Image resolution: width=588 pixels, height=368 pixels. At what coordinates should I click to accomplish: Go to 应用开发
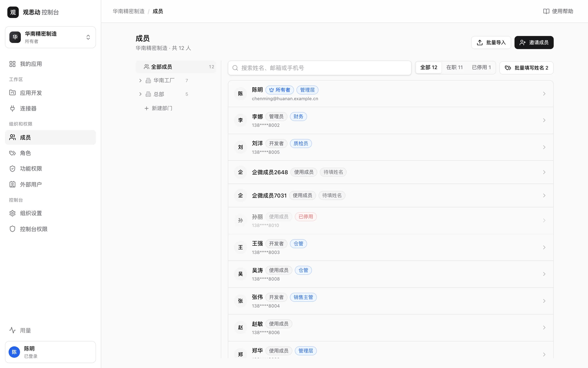(50, 93)
